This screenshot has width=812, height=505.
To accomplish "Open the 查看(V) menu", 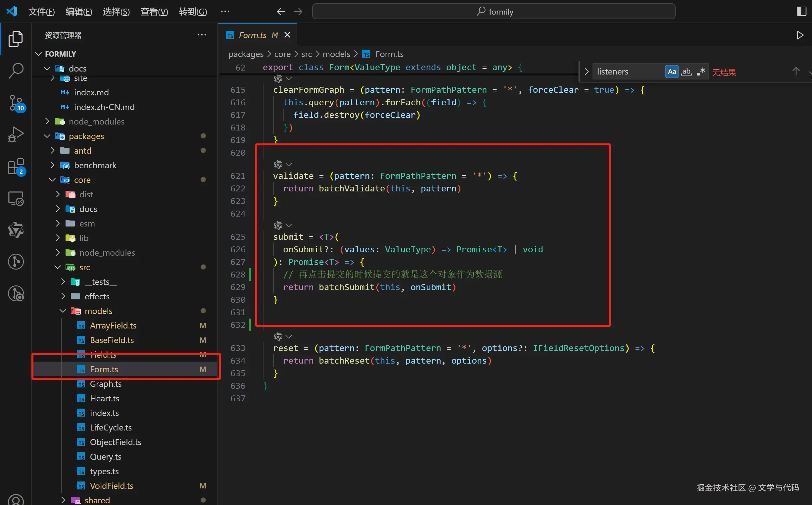I will [154, 12].
